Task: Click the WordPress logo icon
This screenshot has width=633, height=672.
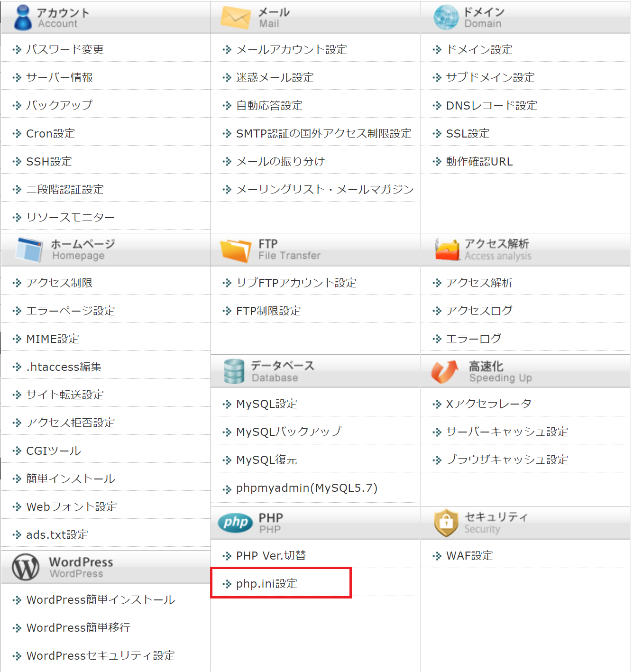Action: pos(26,567)
